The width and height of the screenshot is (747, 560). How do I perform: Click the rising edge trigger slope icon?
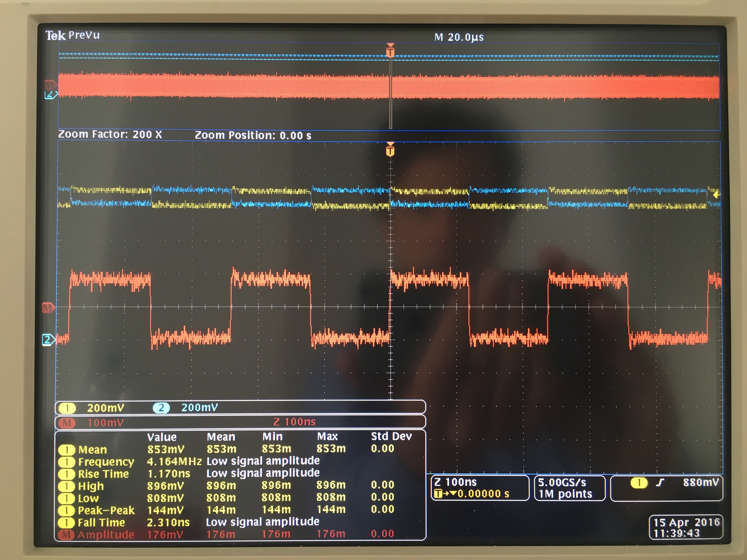[x=660, y=483]
